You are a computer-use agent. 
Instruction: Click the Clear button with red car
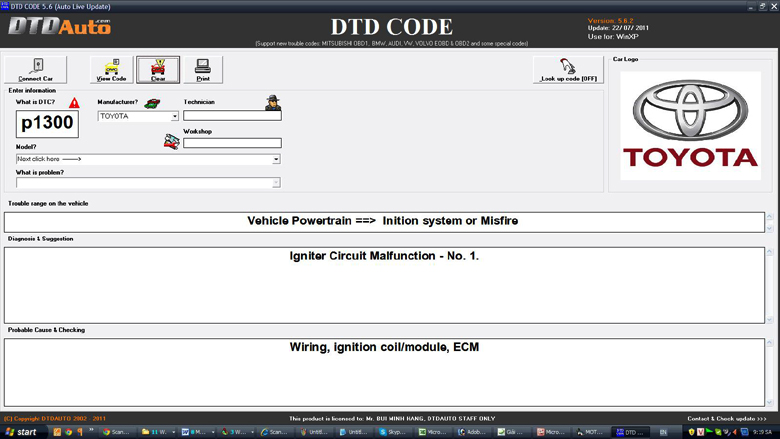pos(158,70)
